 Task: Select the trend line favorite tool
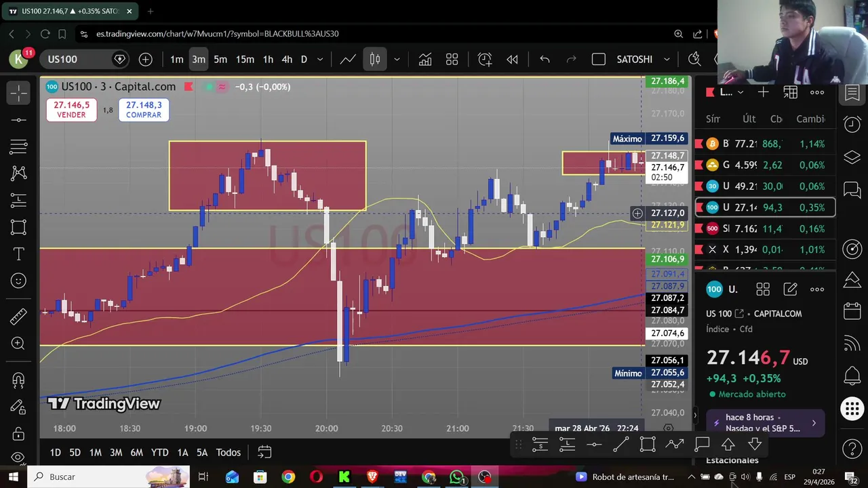point(620,445)
